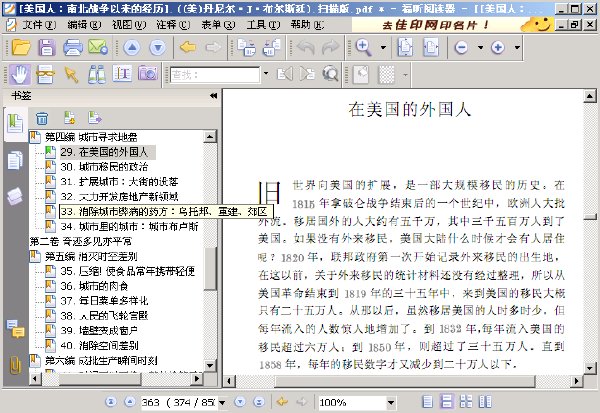Select bookmark 第四编 城市寻求地盘
The height and width of the screenshot is (413, 600).
[91, 137]
